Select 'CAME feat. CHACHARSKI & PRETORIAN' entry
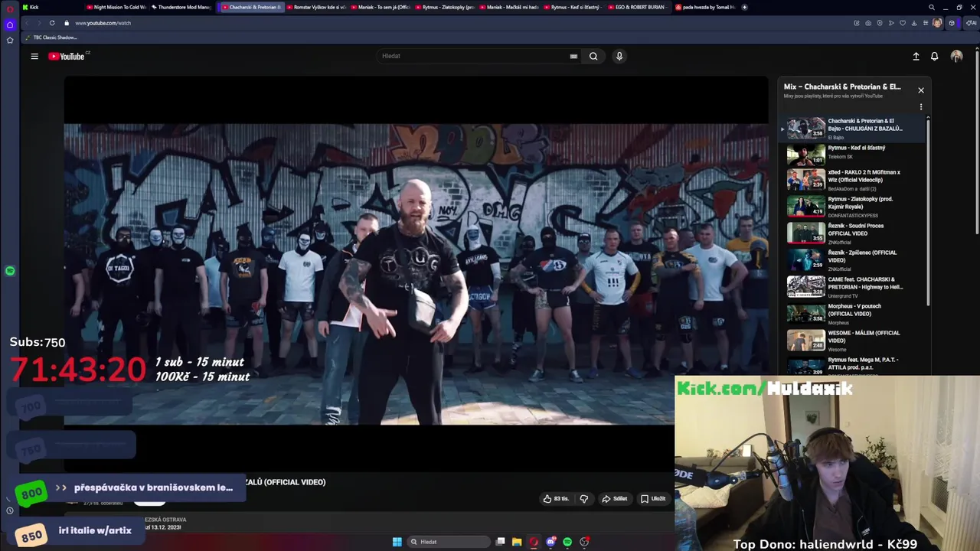Viewport: 980px width, 551px height. pyautogui.click(x=853, y=287)
